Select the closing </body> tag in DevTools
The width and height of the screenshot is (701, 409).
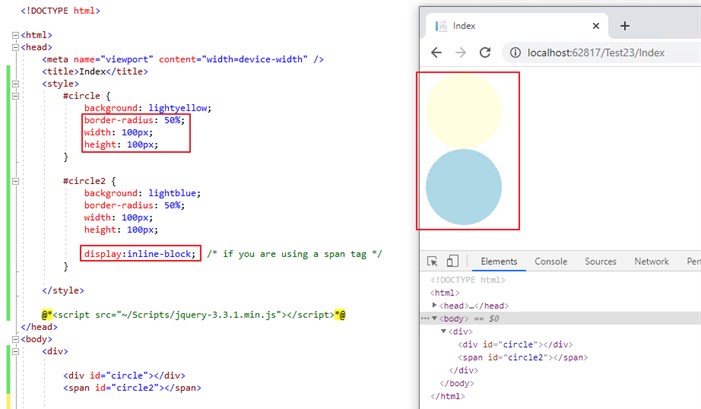pos(457,383)
